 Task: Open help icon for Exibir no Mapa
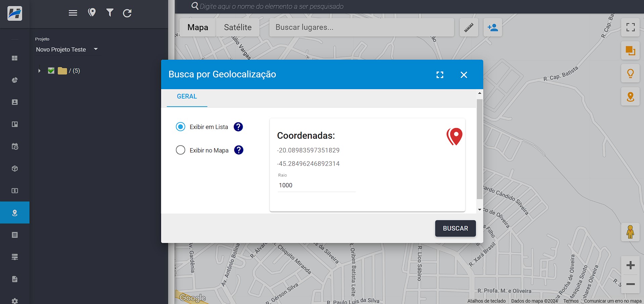(x=239, y=150)
